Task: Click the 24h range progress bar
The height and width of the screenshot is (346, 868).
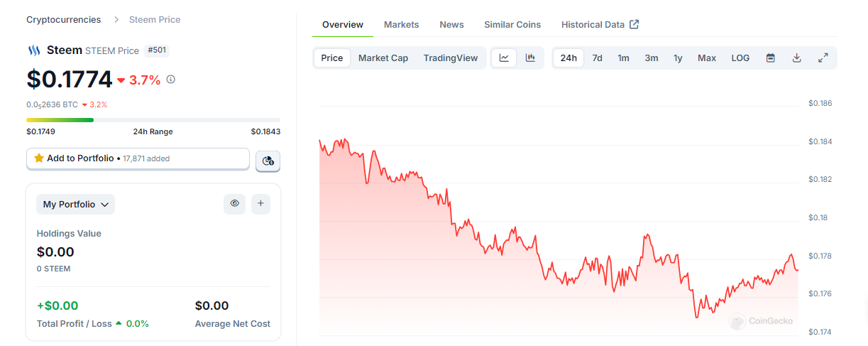Action: pos(153,120)
